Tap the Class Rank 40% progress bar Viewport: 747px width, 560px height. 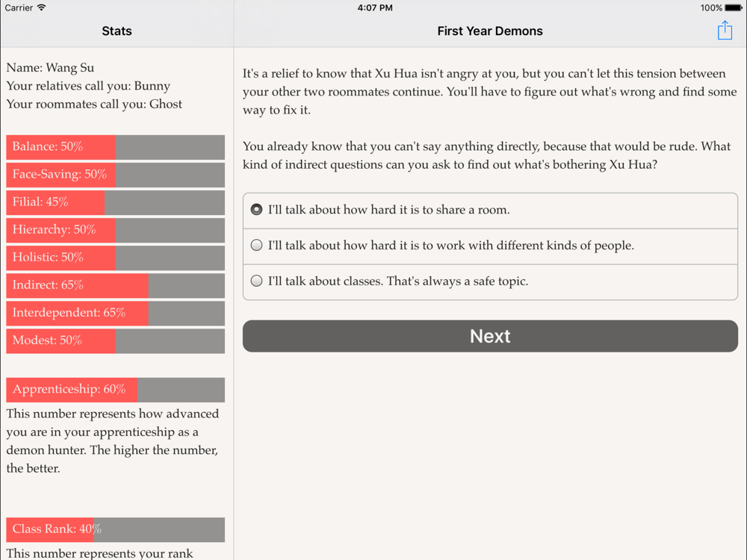pos(115,529)
